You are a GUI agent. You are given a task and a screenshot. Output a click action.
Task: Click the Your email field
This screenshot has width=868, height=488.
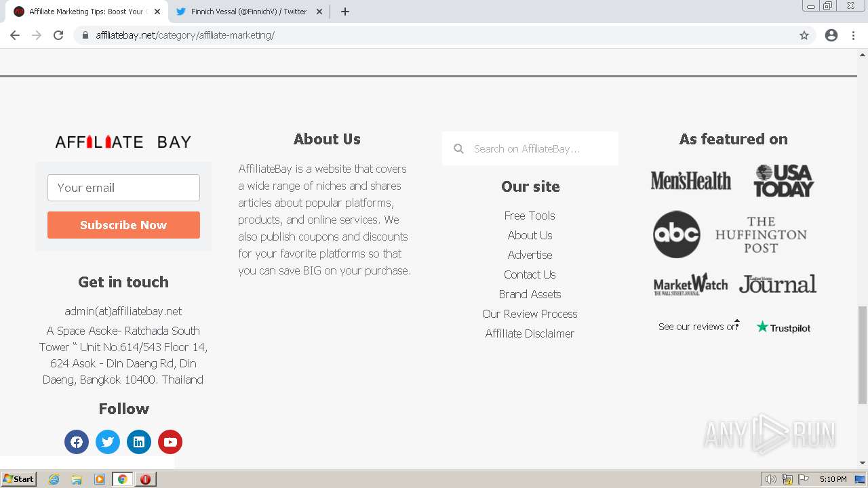(x=123, y=188)
